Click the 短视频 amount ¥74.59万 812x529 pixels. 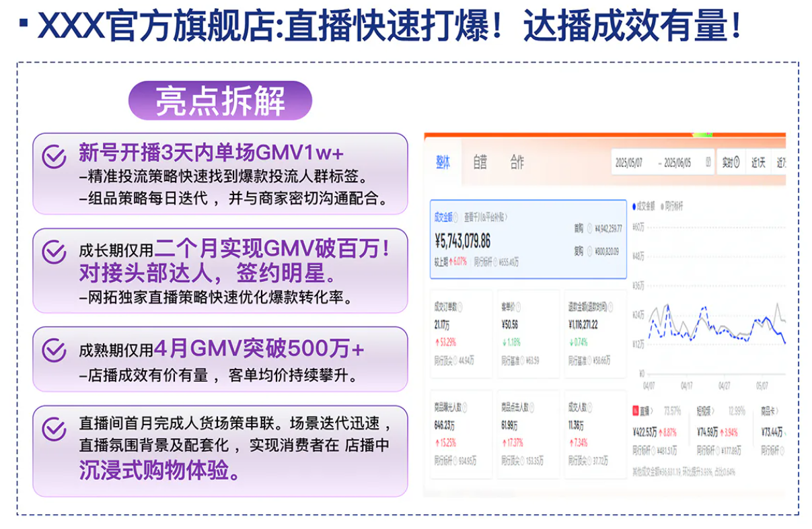(x=709, y=431)
